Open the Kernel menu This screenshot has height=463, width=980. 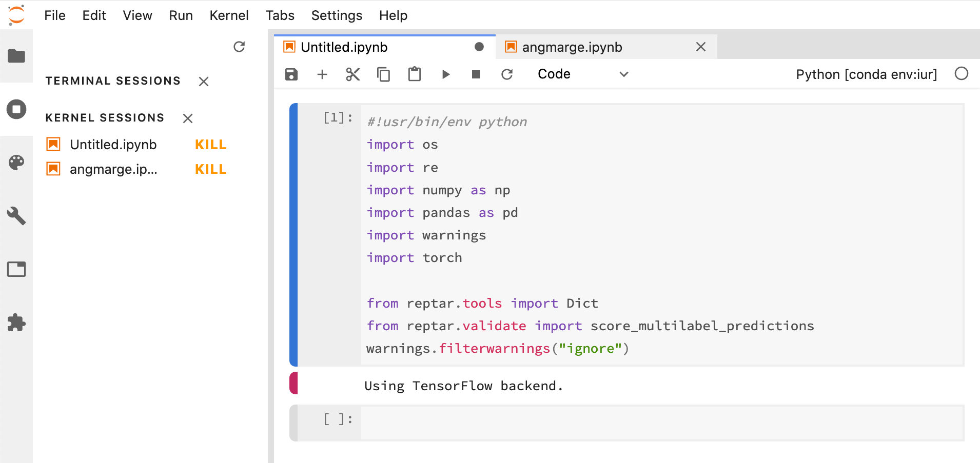click(229, 15)
